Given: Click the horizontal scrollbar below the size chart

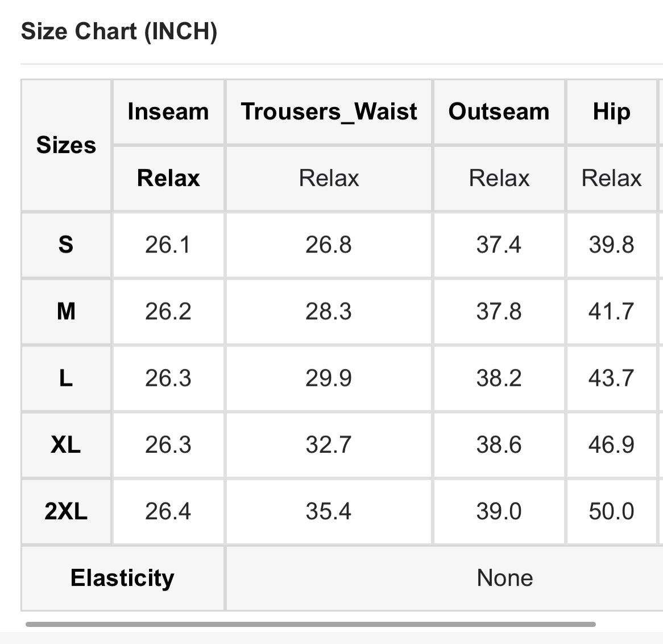Looking at the screenshot, I should (310, 624).
